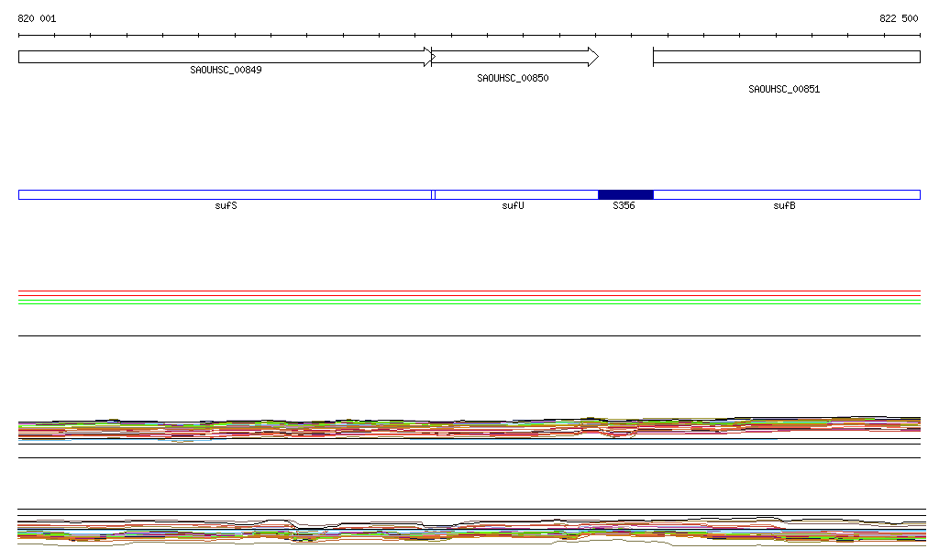The width and height of the screenshot is (939, 560).
Task: Click the dark blue S356 segment
Action: (625, 194)
